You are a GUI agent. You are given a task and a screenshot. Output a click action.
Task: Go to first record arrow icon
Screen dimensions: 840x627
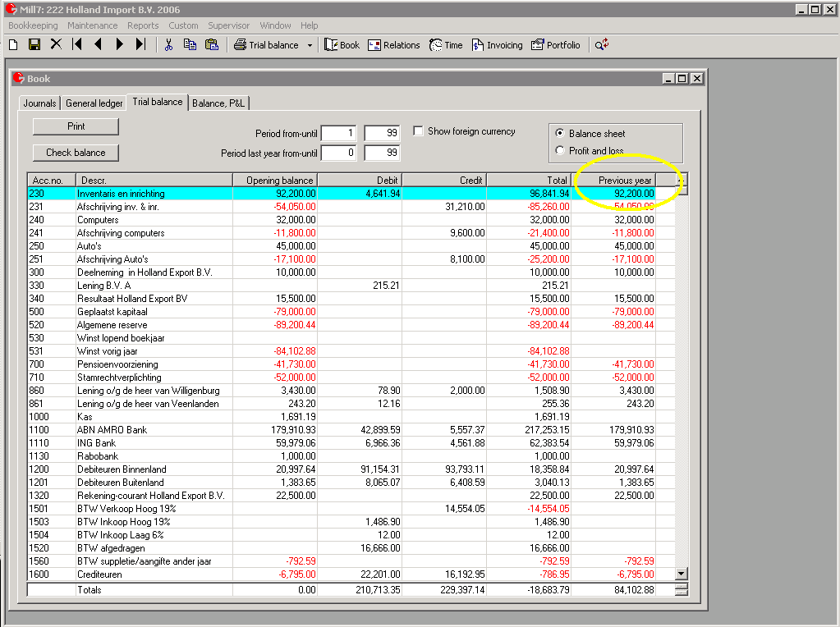pos(77,44)
